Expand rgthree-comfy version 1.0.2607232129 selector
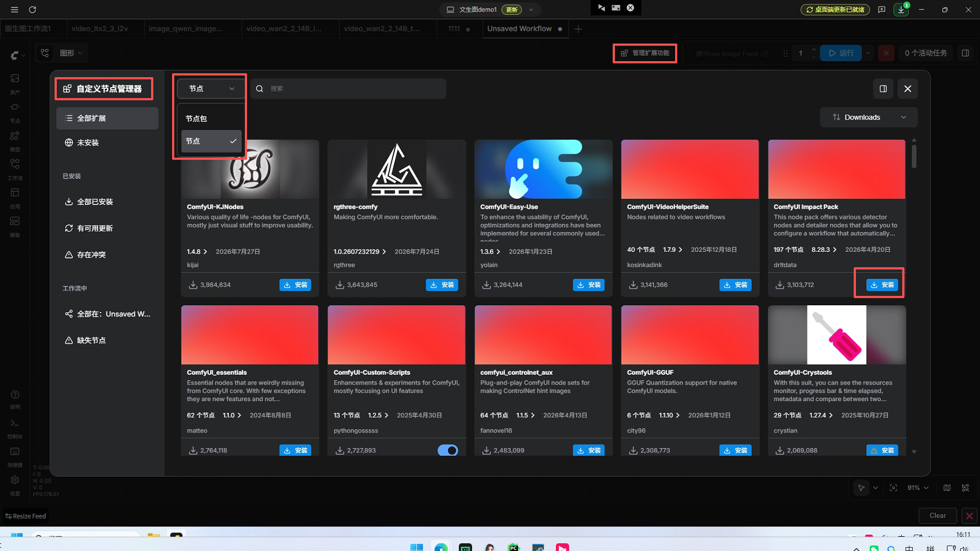This screenshot has width=980, height=551. coord(360,251)
